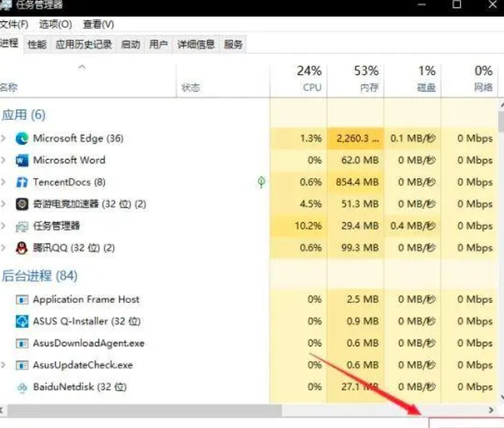Image resolution: width=504 pixels, height=428 pixels.
Task: Sort by the 网络 column header
Action: point(469,80)
